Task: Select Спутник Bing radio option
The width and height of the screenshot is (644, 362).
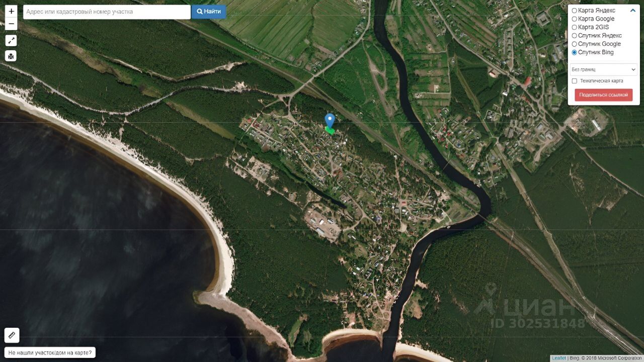Action: click(x=575, y=52)
